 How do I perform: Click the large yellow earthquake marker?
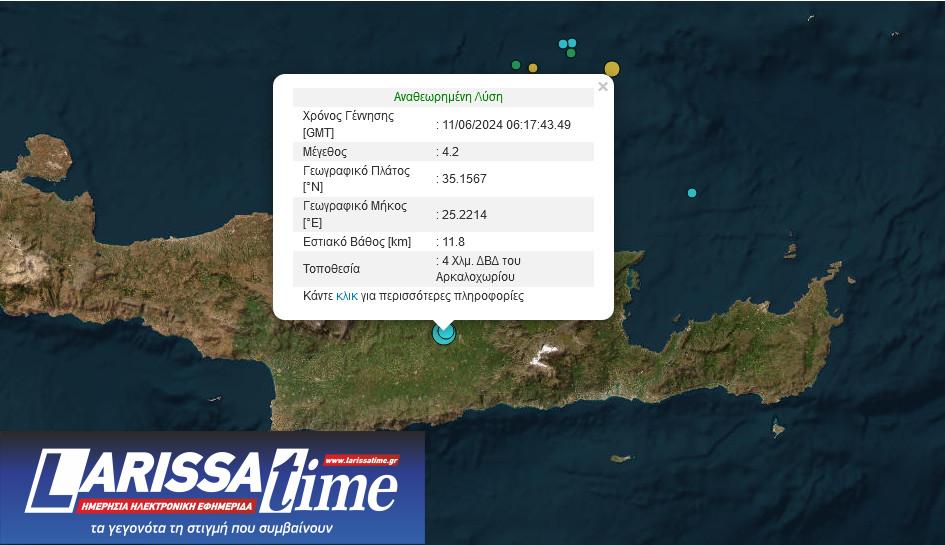coord(612,69)
